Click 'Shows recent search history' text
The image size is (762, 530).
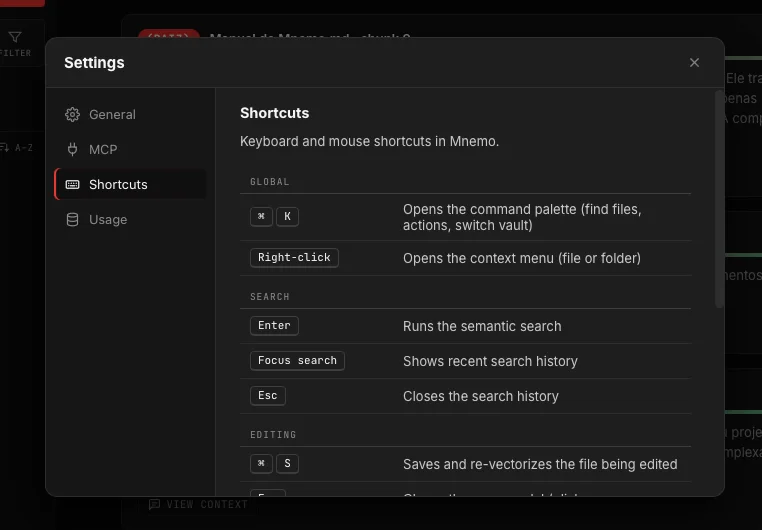pos(490,361)
